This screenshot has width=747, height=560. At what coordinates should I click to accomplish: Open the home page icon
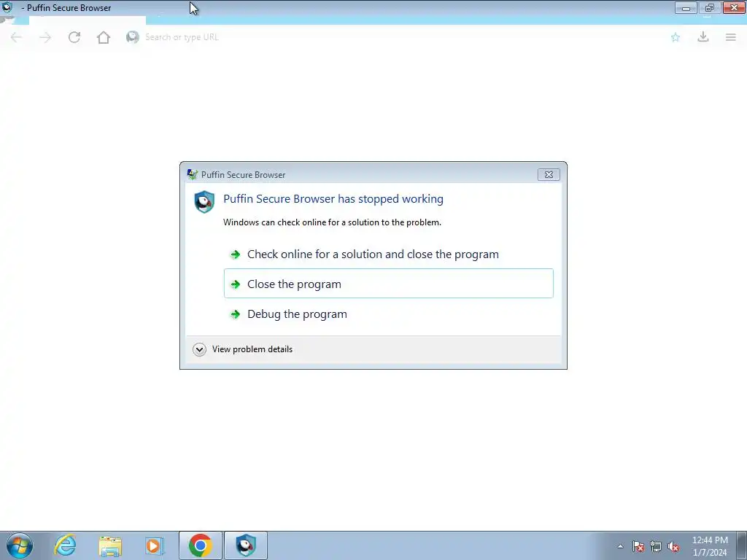point(104,37)
